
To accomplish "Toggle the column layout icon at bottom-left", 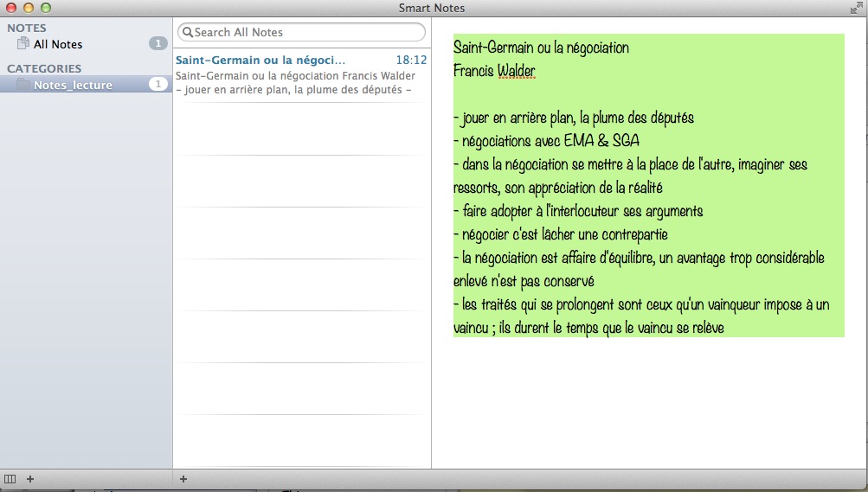I will (10, 479).
